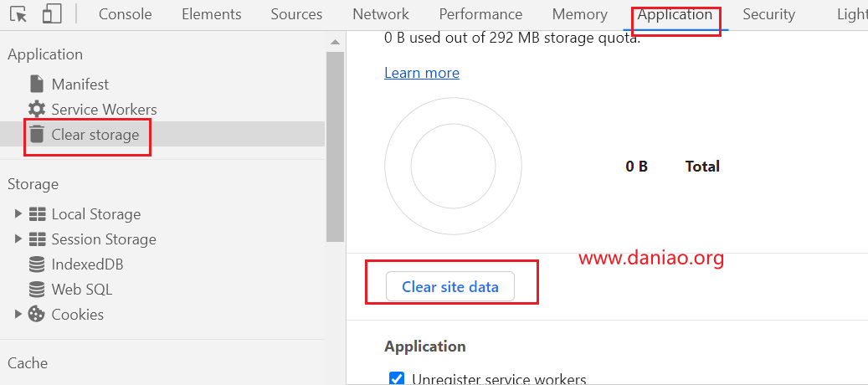This screenshot has width=868, height=385.
Task: Expand the Cookies tree arrow
Action: pos(18,314)
